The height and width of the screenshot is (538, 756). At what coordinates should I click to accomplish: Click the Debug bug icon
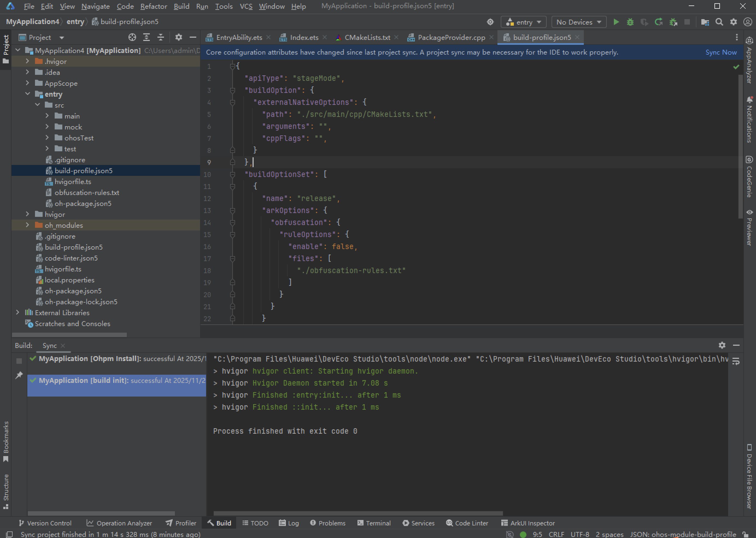point(630,22)
